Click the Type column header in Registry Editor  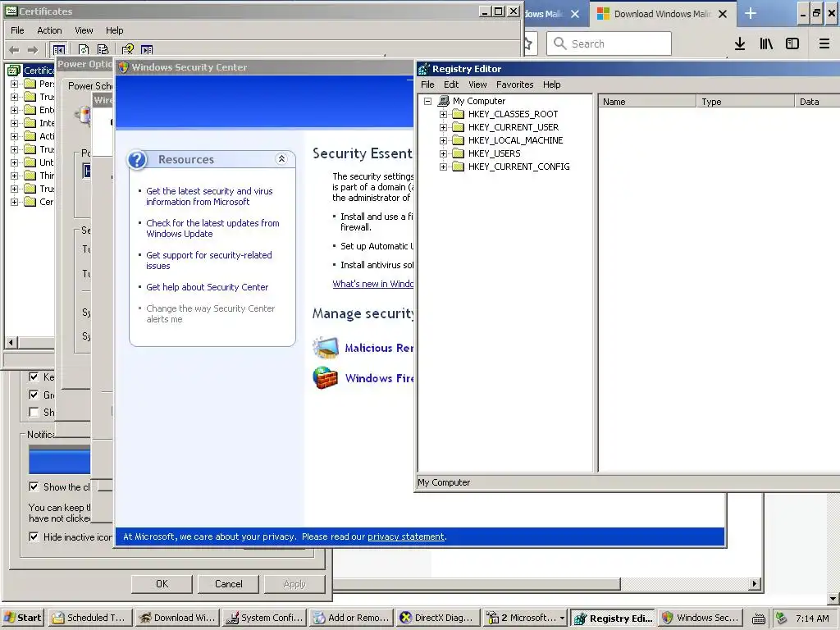(745, 101)
